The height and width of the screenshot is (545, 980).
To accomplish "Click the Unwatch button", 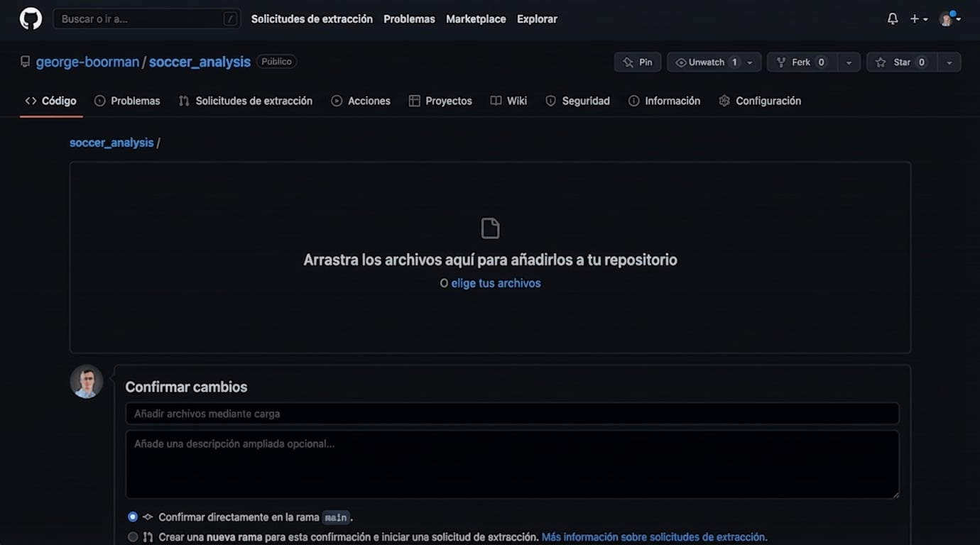I will [706, 62].
